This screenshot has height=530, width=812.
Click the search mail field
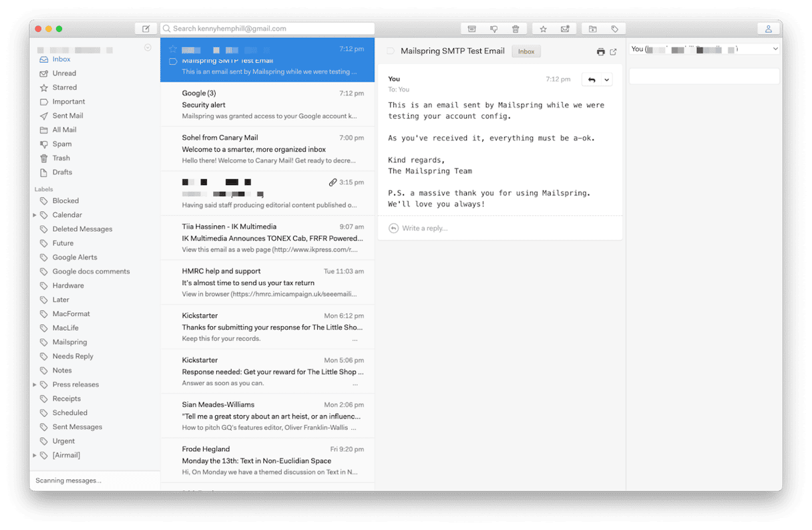click(x=267, y=29)
